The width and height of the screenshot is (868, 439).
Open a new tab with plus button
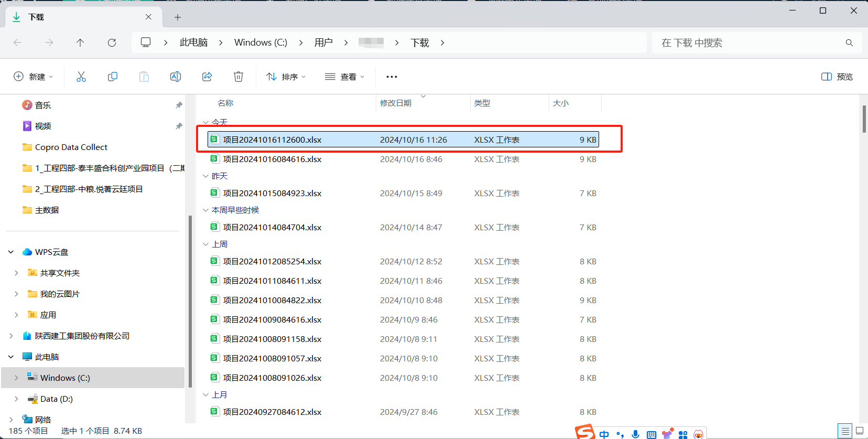[x=178, y=17]
